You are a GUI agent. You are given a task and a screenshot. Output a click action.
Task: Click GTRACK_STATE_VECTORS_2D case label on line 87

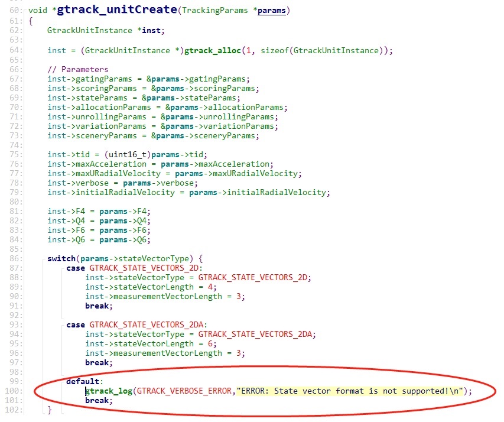click(x=144, y=268)
